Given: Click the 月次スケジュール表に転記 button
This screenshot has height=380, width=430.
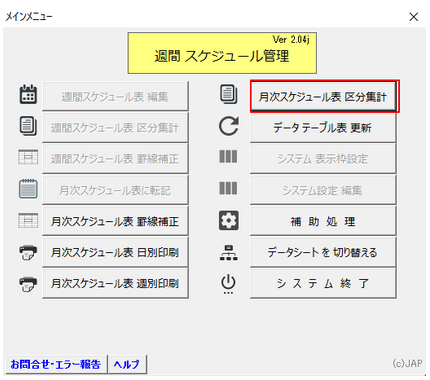Looking at the screenshot, I should point(115,190).
